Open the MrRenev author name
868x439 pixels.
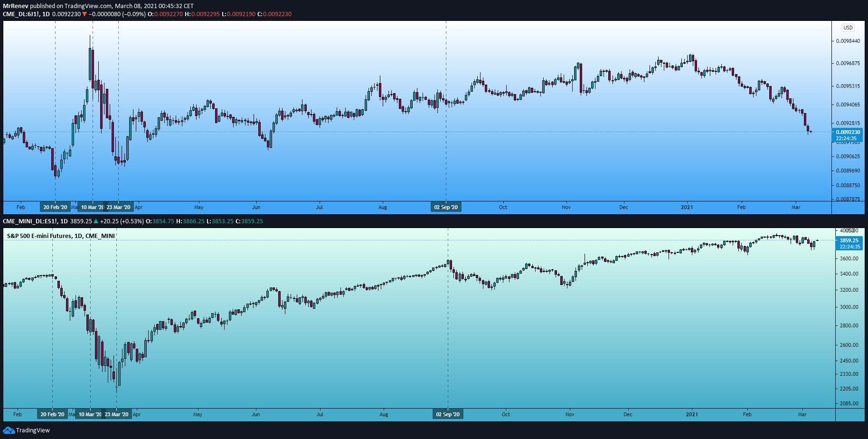(x=16, y=6)
